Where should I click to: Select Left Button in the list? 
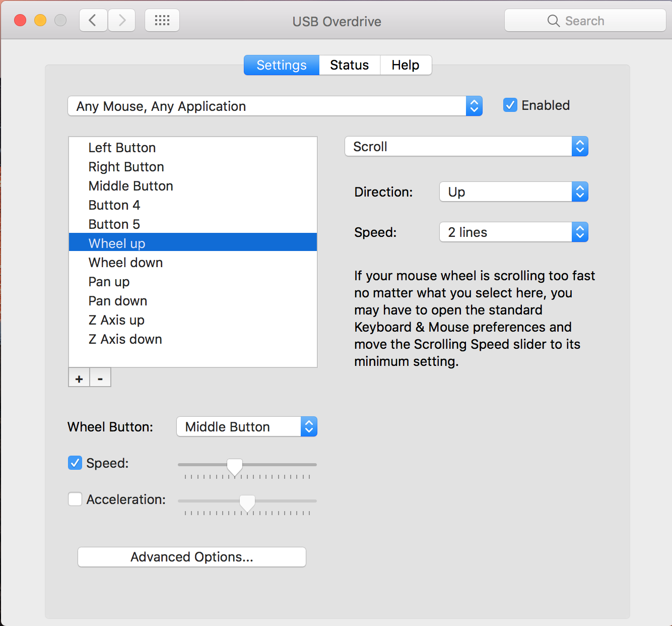click(193, 148)
